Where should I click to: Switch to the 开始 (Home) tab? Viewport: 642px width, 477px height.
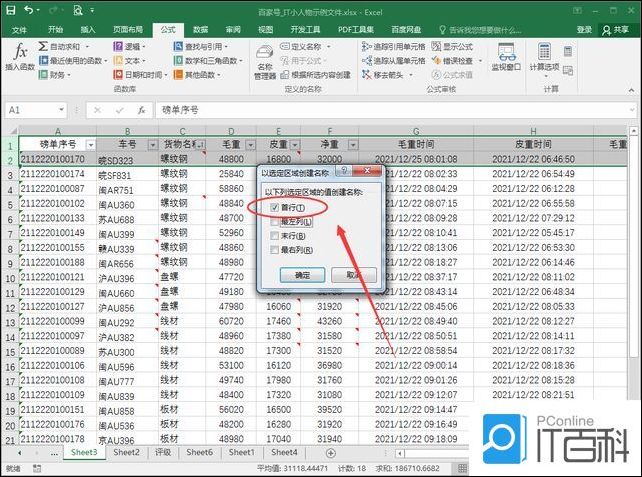click(55, 29)
